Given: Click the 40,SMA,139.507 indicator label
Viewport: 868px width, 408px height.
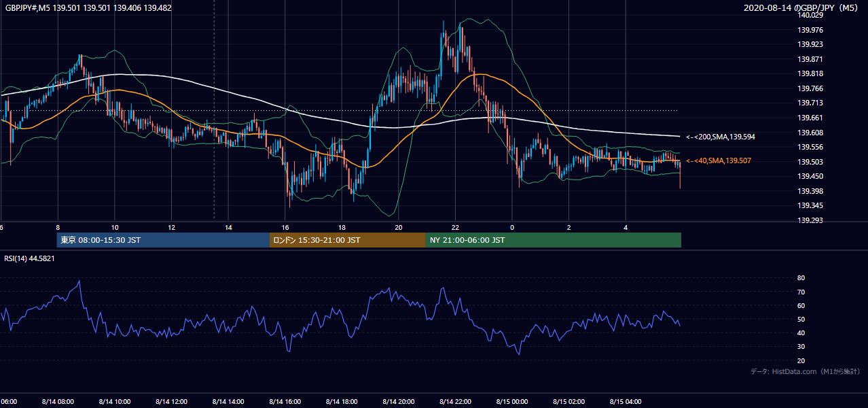Looking at the screenshot, I should 719,161.
